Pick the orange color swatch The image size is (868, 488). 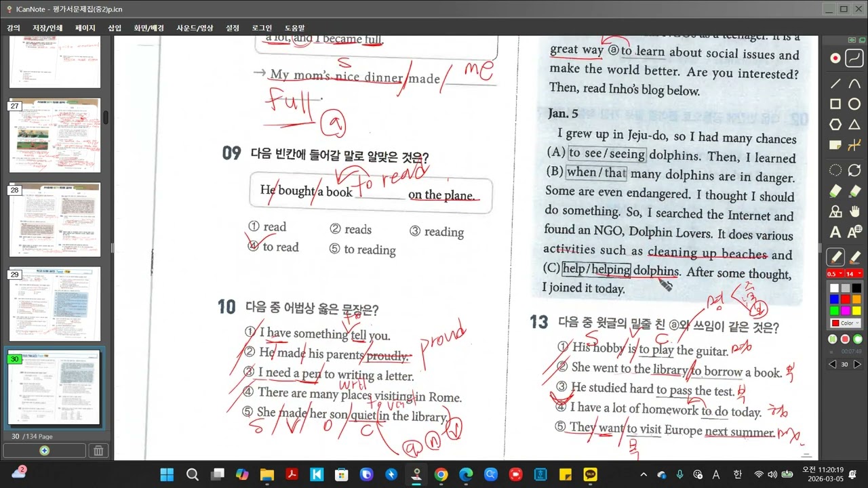coord(857,299)
